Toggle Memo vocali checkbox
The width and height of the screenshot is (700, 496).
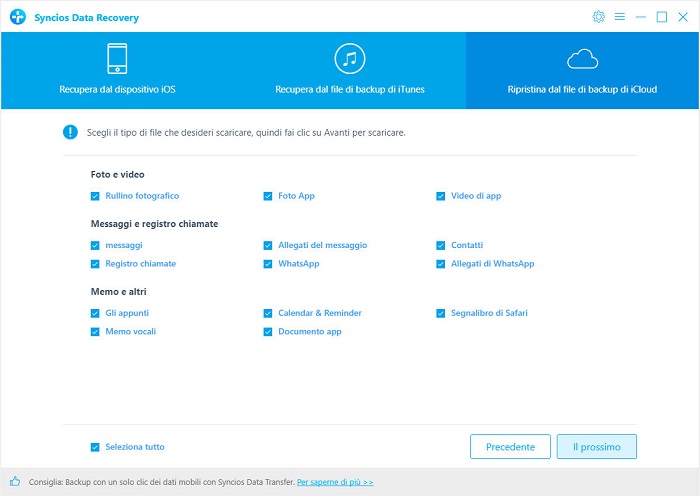pyautogui.click(x=95, y=332)
